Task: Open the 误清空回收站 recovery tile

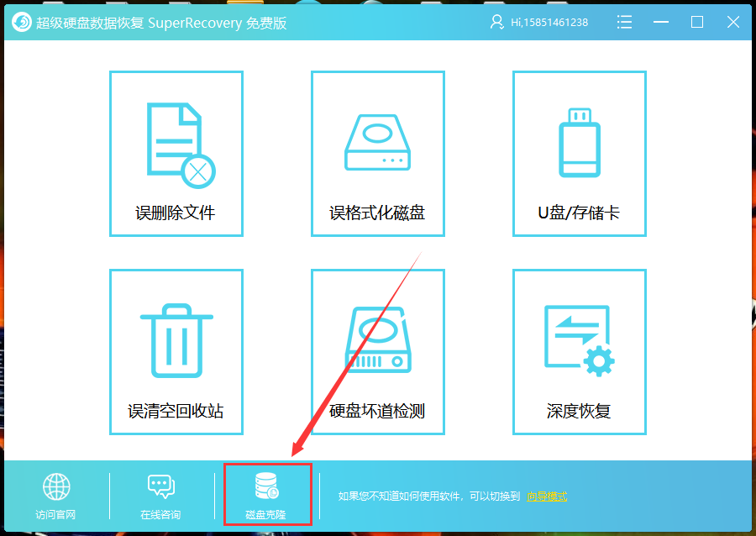Action: click(x=176, y=352)
